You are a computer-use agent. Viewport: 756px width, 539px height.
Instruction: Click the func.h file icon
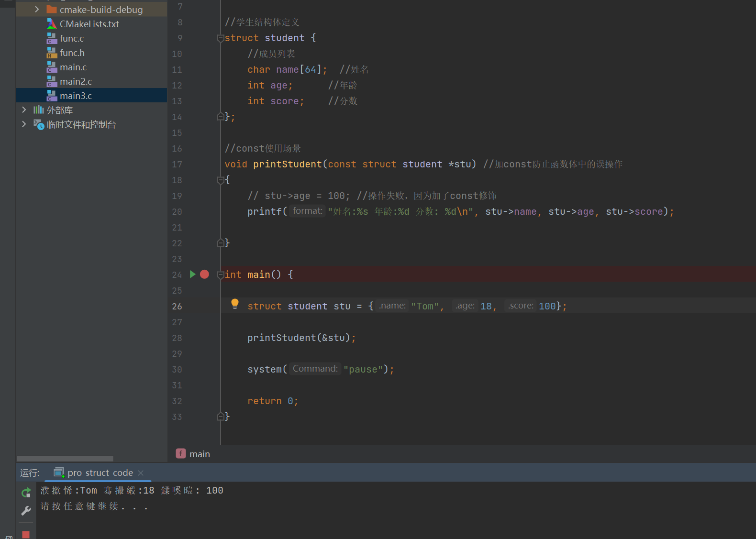click(52, 53)
